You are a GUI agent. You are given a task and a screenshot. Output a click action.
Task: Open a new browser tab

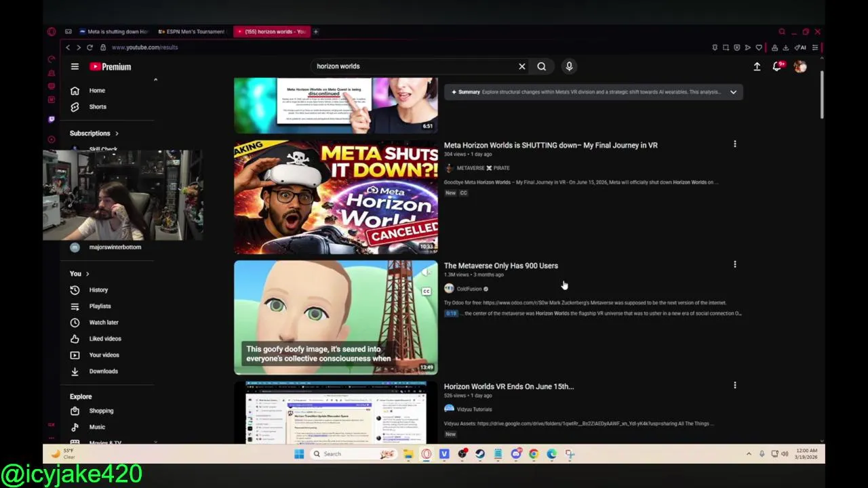315,32
